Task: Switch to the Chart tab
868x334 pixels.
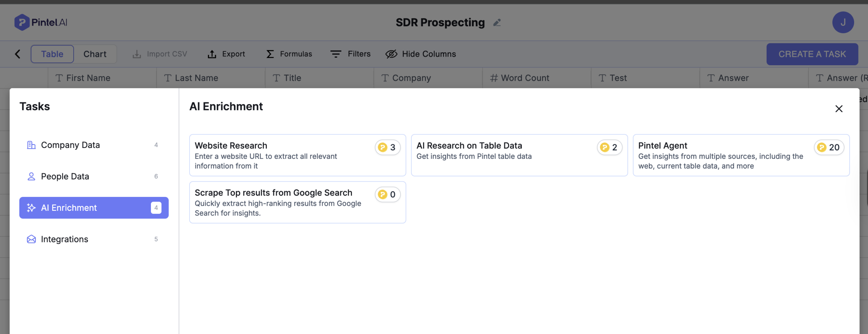Action: coord(95,54)
